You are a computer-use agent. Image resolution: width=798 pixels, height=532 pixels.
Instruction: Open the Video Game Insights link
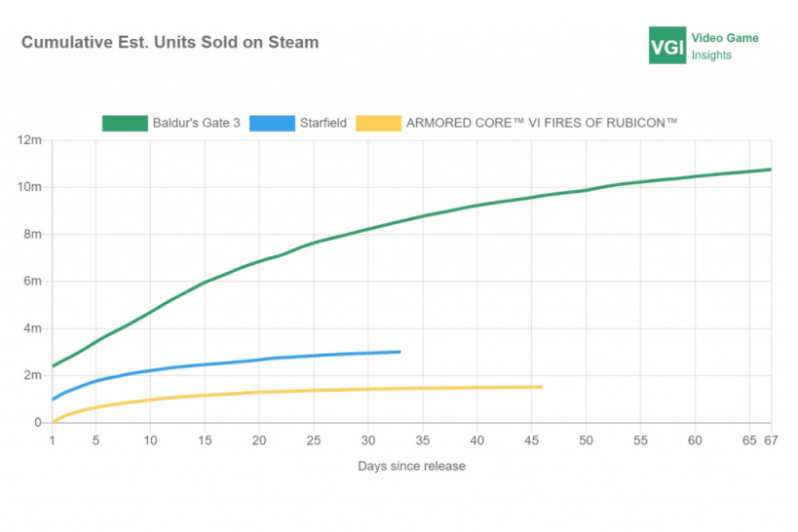tap(725, 47)
